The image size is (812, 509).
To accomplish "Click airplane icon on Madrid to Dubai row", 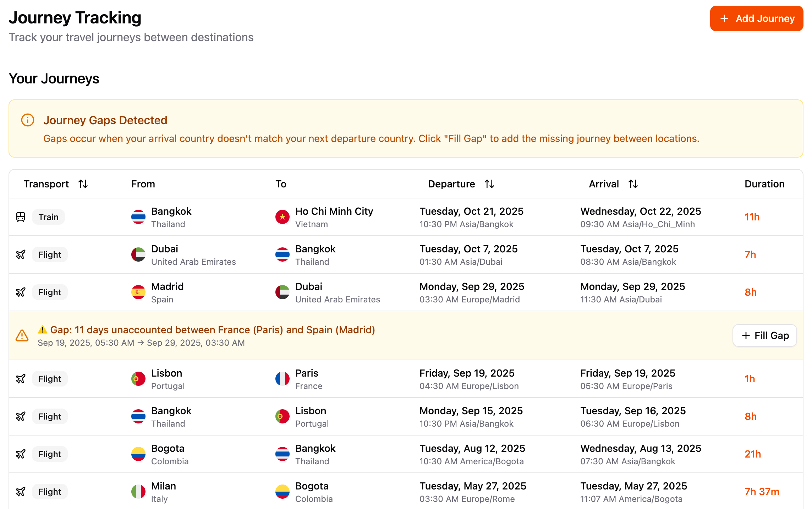I will [21, 292].
